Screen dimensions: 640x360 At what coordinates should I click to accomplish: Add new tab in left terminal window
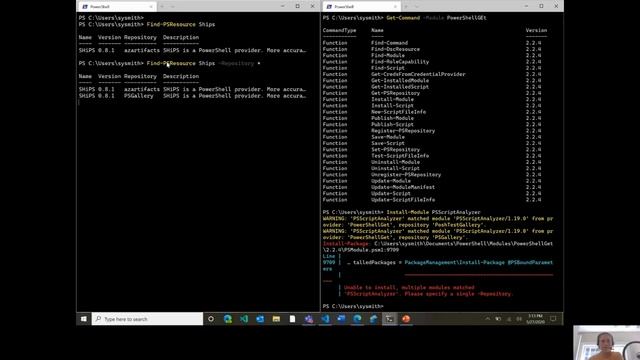pos(162,7)
